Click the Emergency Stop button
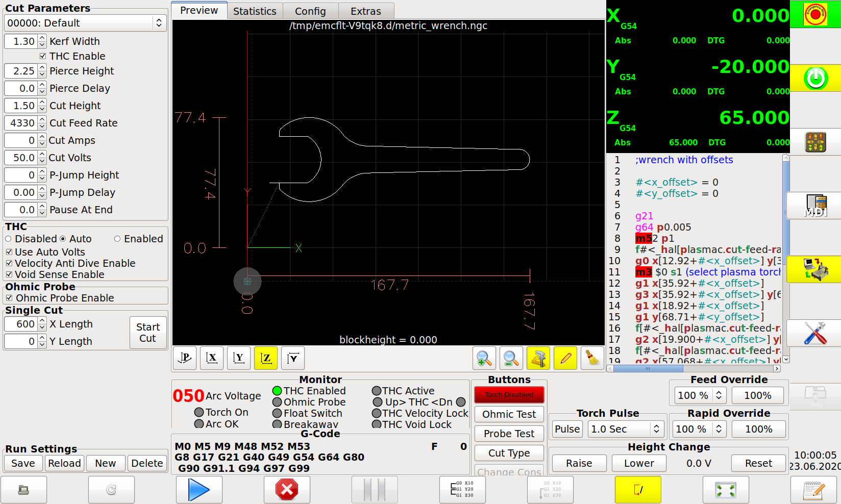 815,14
